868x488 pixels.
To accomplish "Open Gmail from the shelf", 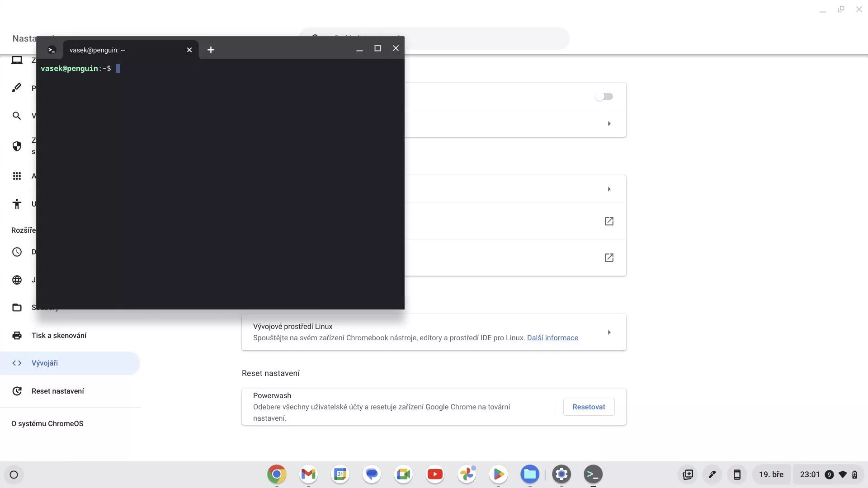I will [x=308, y=474].
